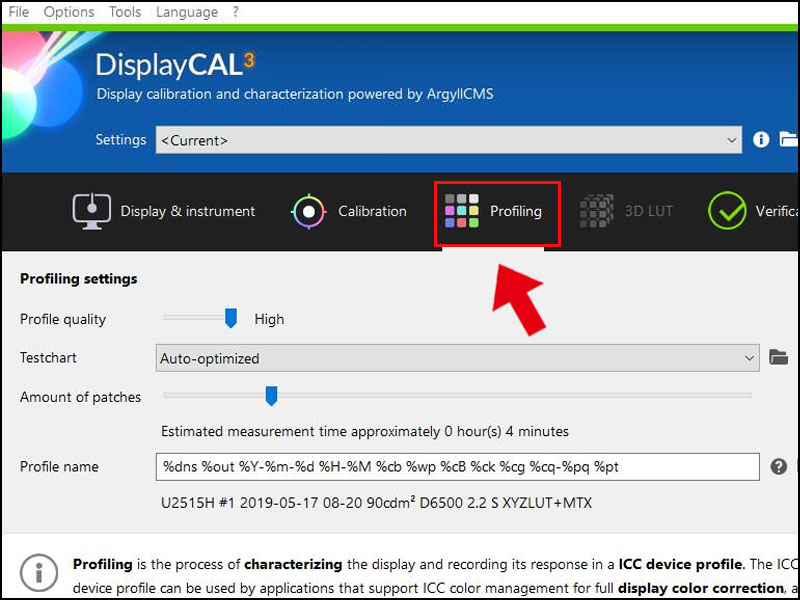Open the Verification tab label
Screen dimensions: 800x600
click(x=777, y=211)
